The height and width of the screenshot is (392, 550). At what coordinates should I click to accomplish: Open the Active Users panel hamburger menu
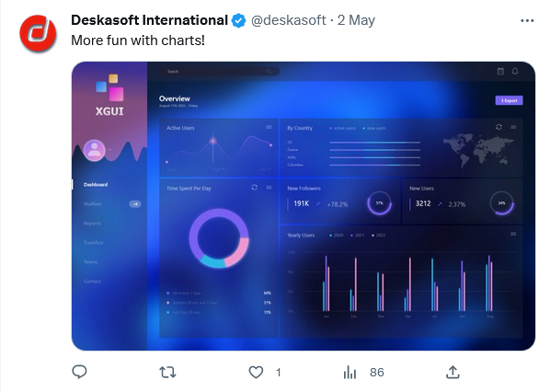point(269,127)
